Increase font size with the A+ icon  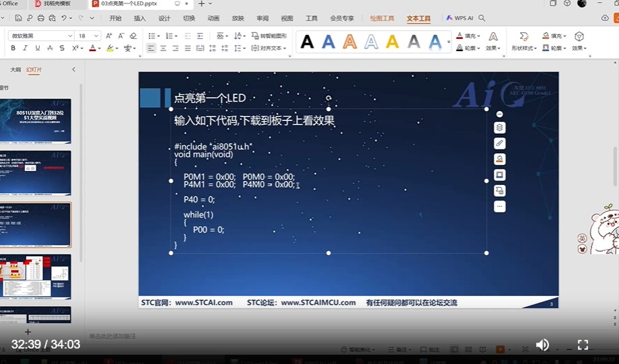(109, 36)
